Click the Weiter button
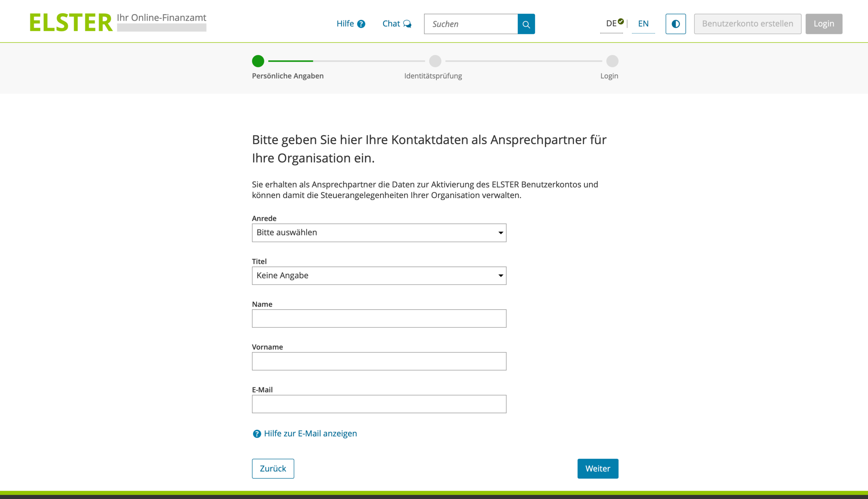This screenshot has height=499, width=868. [x=598, y=468]
